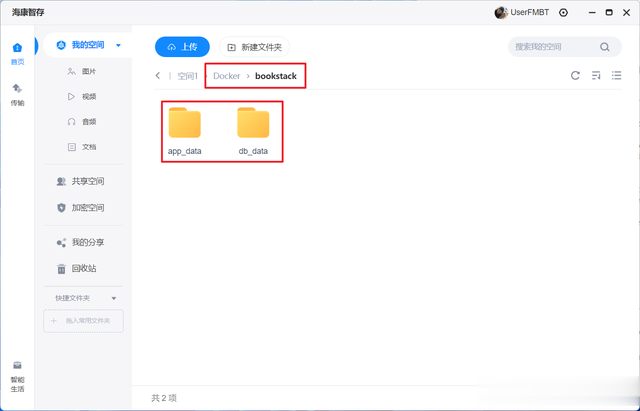640x411 pixels.
Task: Go back using the breadcrumb arrow
Action: (158, 76)
